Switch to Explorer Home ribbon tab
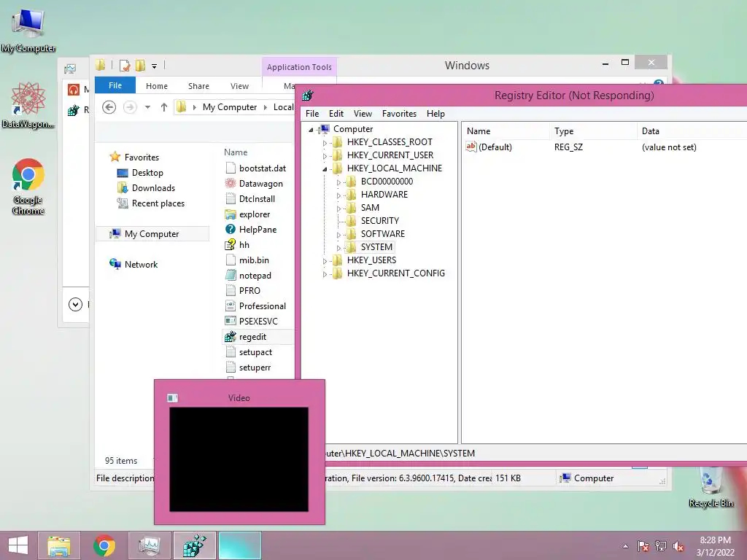 [x=157, y=86]
